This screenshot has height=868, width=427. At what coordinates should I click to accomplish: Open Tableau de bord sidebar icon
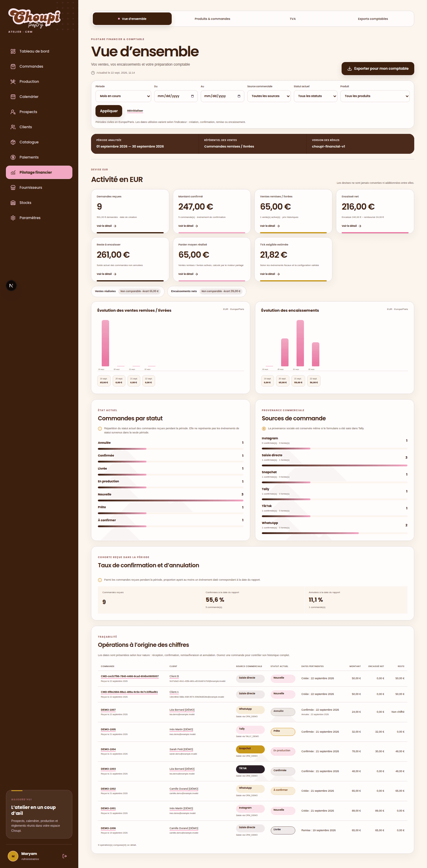pos(13,51)
